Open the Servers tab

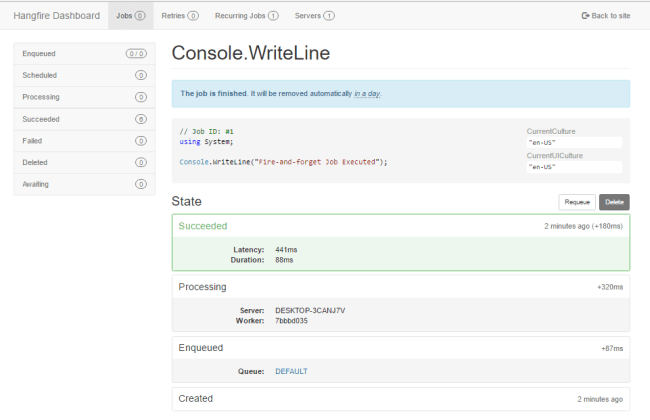click(x=314, y=16)
